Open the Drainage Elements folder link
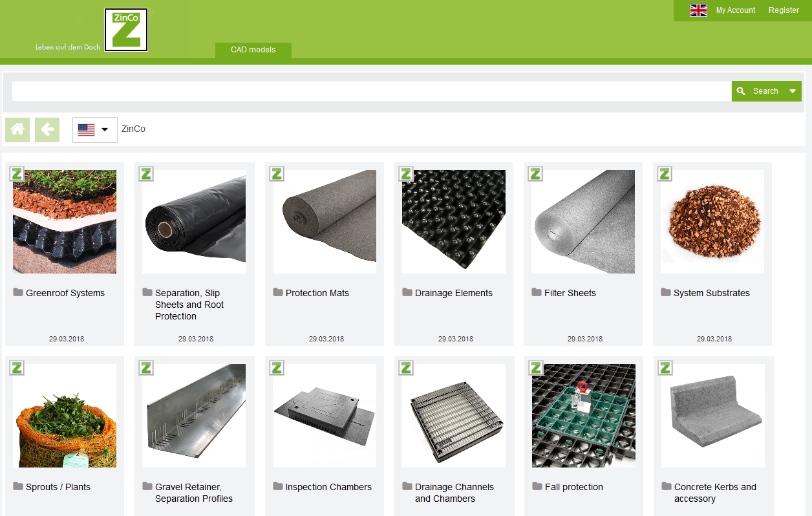Image resolution: width=812 pixels, height=516 pixels. click(x=454, y=293)
